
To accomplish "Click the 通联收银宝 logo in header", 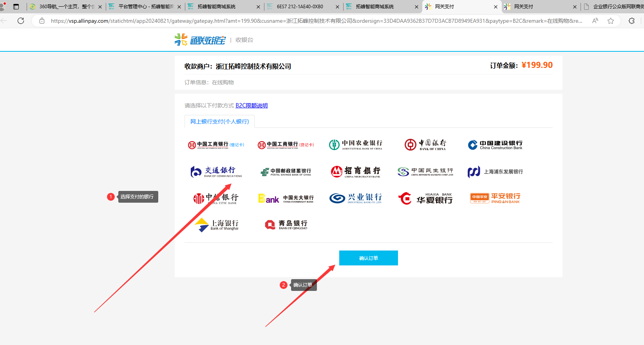I will [200, 40].
